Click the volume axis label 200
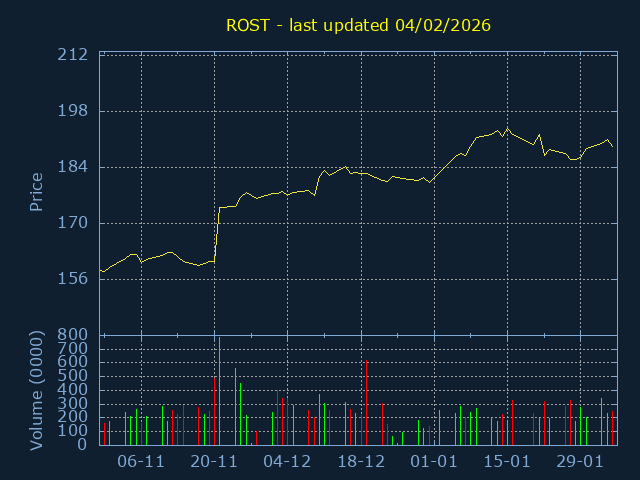The image size is (640, 480). point(73,417)
